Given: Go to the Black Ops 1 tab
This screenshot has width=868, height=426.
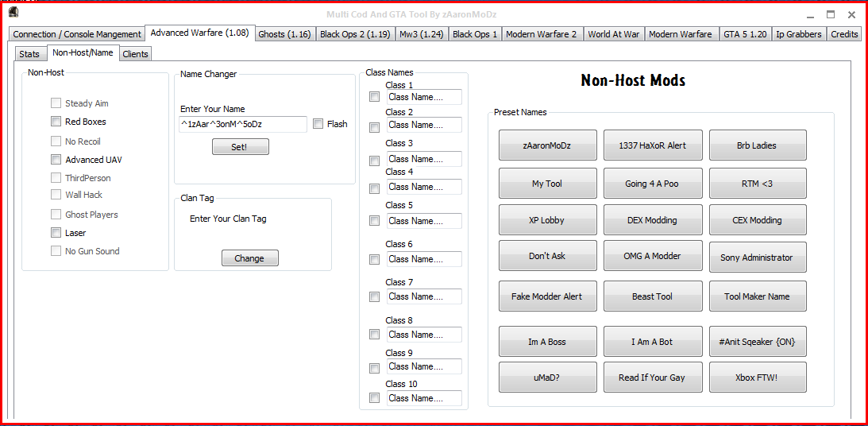Looking at the screenshot, I should [x=475, y=34].
